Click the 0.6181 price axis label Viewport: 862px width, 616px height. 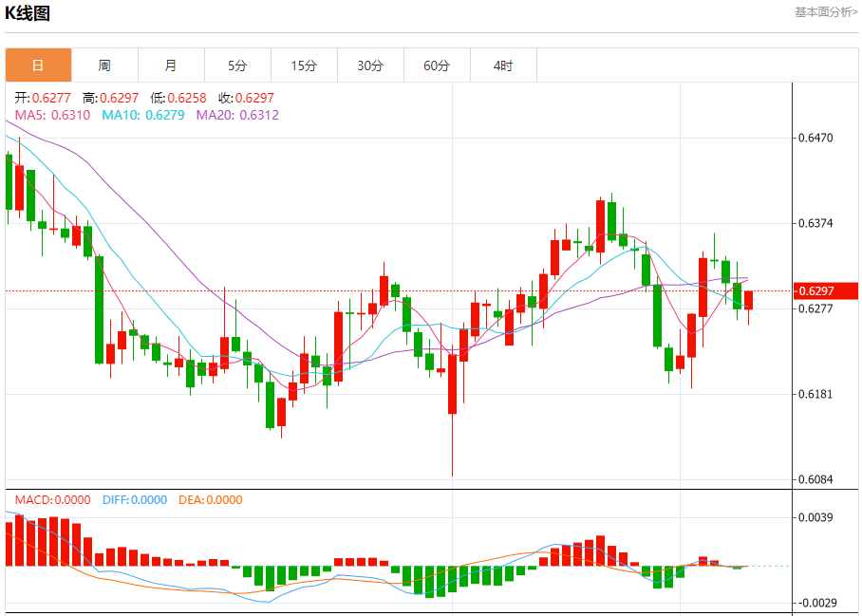point(815,394)
